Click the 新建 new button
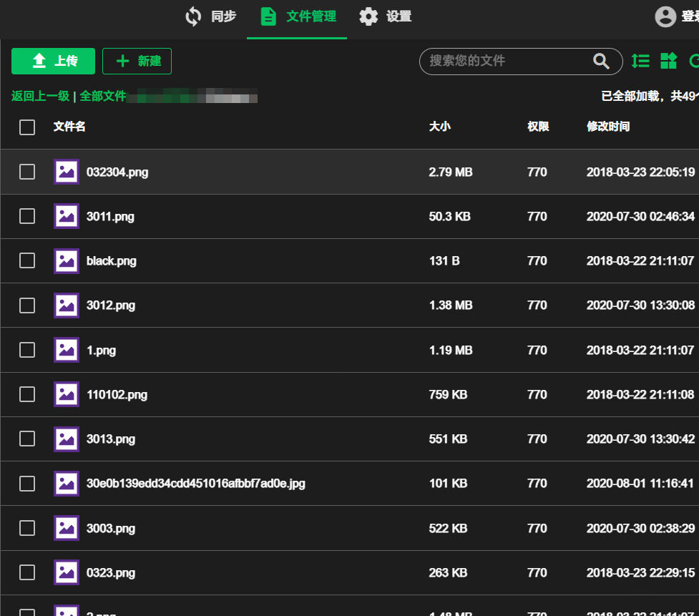This screenshot has height=616, width=699. (x=137, y=62)
